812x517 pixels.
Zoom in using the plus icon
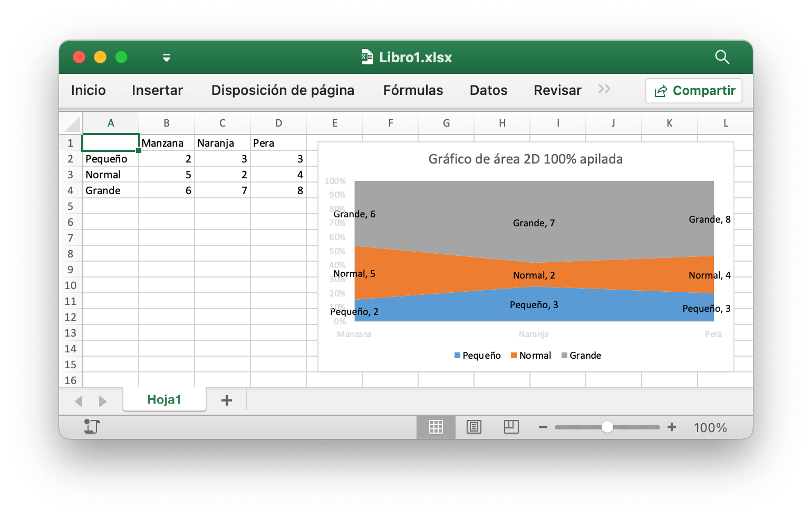tap(672, 427)
